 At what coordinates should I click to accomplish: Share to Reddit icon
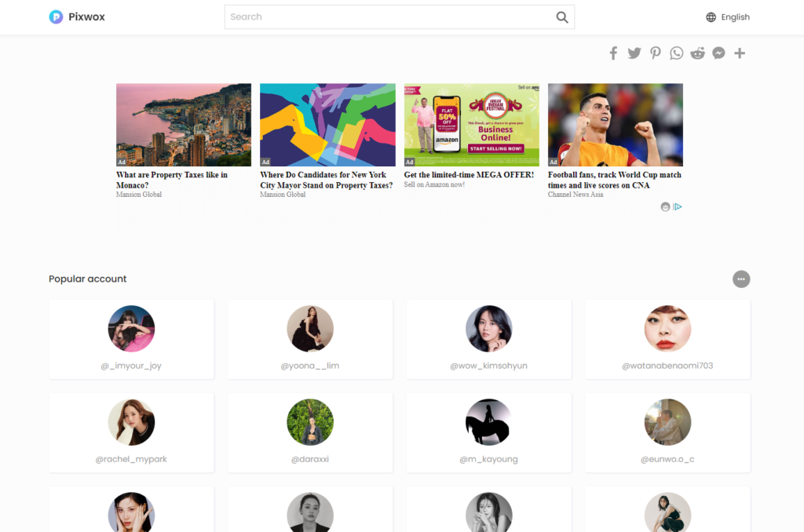697,53
